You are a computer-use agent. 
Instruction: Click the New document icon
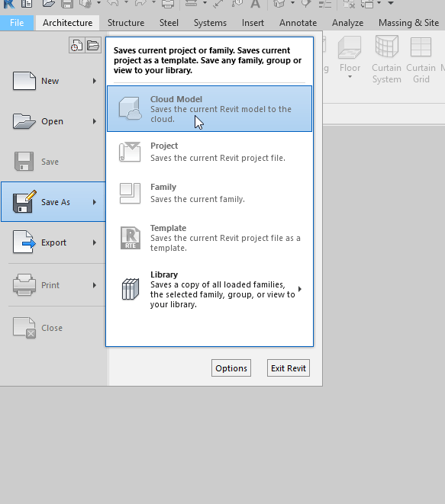24,81
